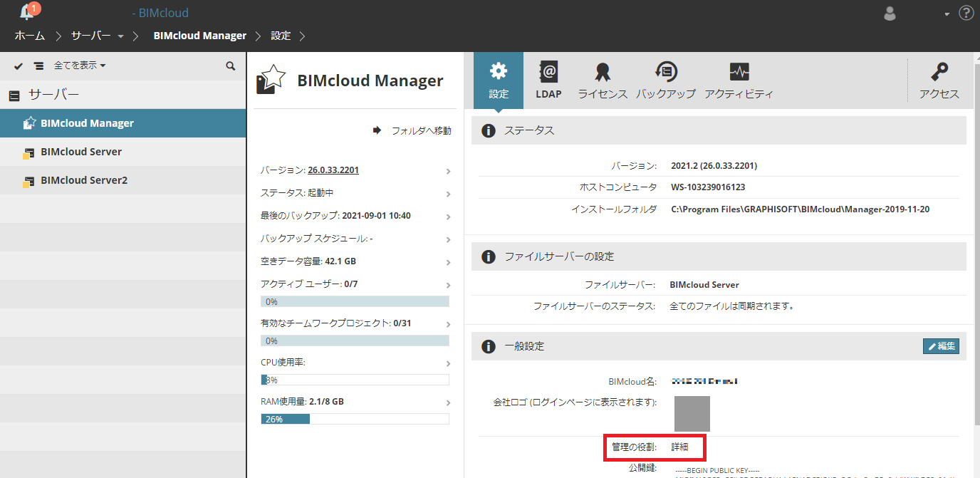
Task: Open the LDAP settings icon
Action: pyautogui.click(x=548, y=80)
